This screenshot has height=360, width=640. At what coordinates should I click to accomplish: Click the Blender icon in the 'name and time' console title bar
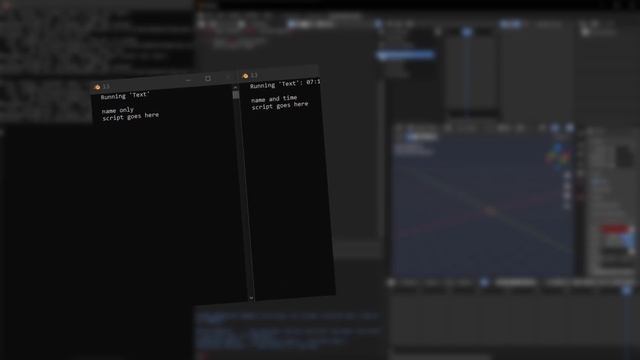[245, 76]
